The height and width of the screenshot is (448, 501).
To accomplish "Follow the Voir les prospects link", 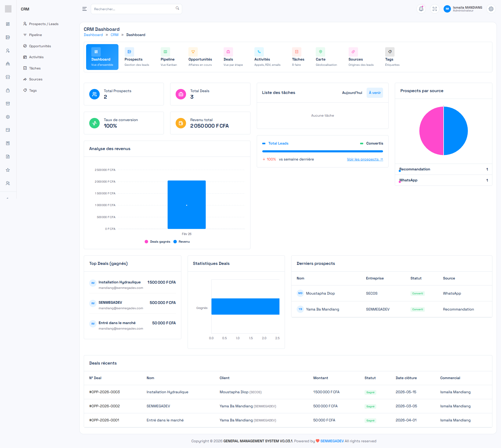I will coord(365,159).
